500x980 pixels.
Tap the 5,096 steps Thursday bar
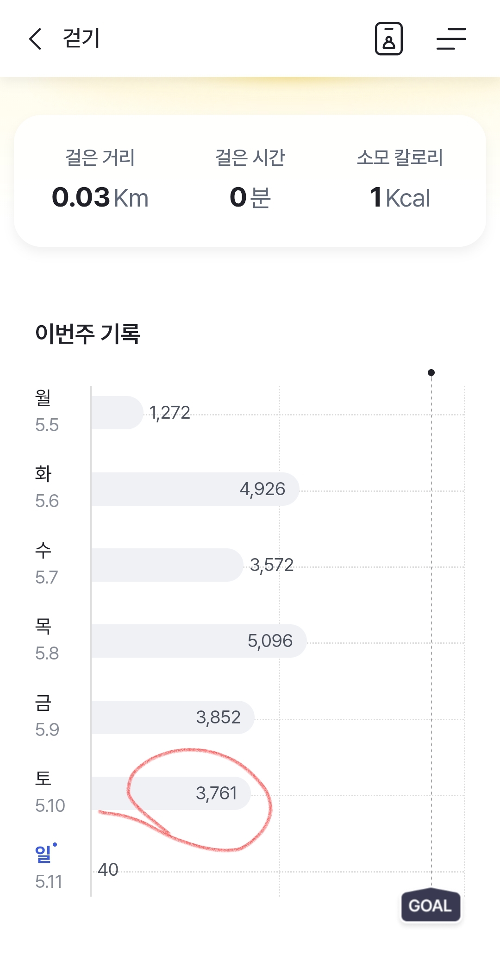pos(198,641)
